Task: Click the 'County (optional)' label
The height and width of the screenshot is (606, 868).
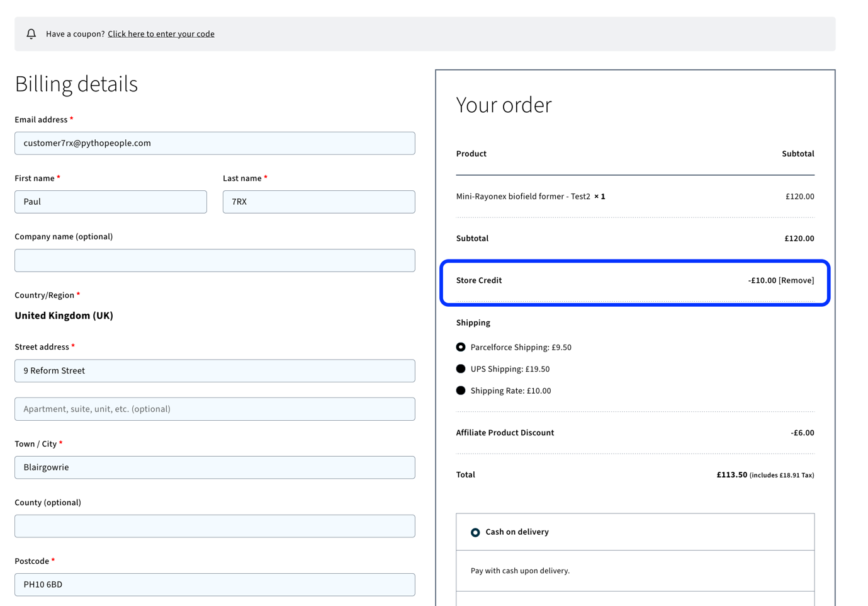Action: pyautogui.click(x=48, y=503)
